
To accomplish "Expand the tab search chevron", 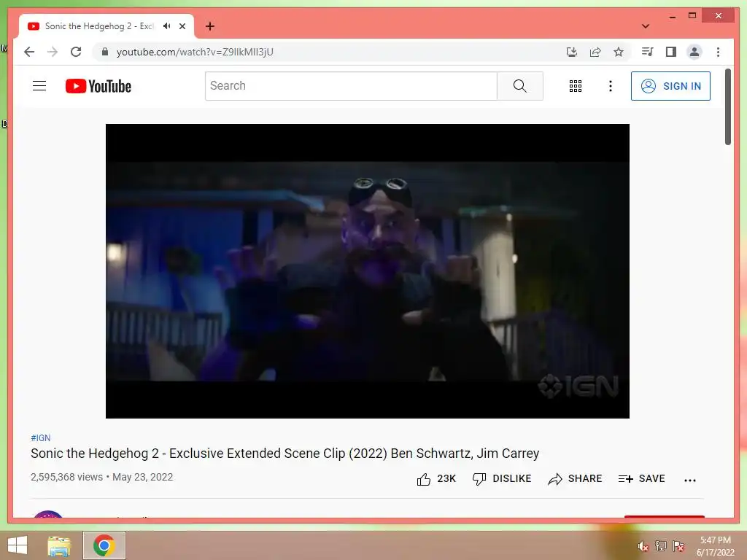I will click(x=646, y=26).
